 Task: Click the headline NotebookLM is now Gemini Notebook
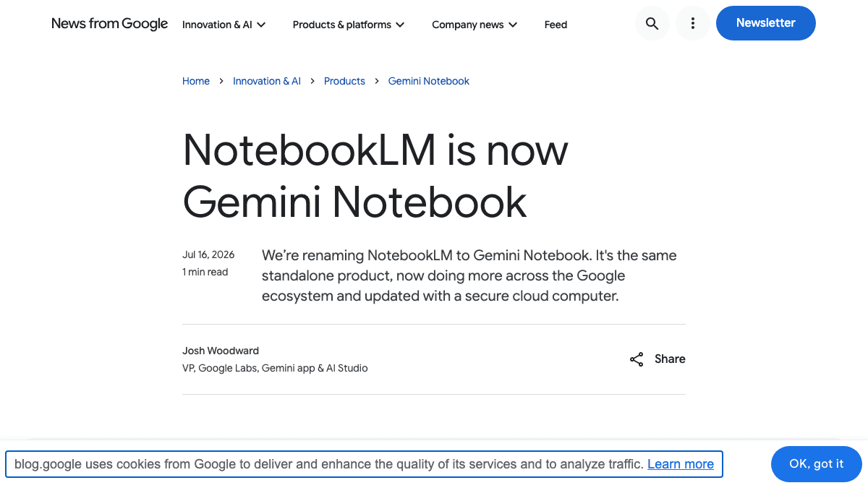point(375,176)
